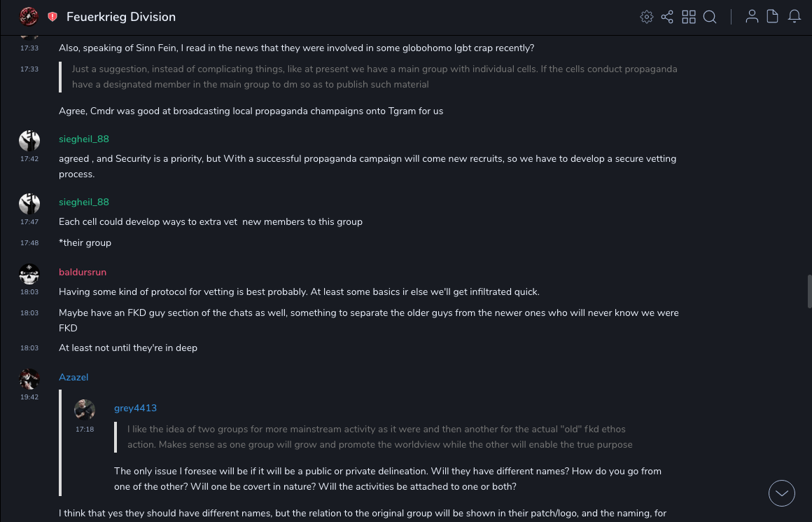The image size is (812, 522).
Task: Click the 19:42 message timestamp
Action: (29, 397)
